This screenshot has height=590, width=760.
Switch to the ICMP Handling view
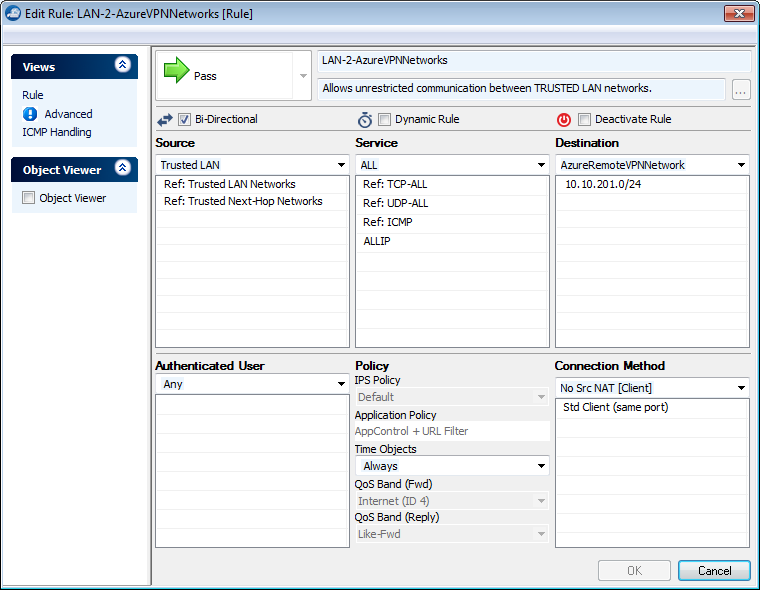[x=57, y=132]
